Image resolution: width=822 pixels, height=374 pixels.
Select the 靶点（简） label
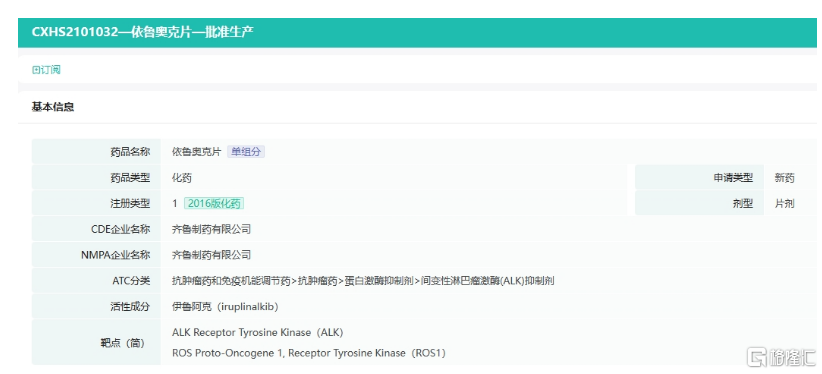tap(123, 343)
